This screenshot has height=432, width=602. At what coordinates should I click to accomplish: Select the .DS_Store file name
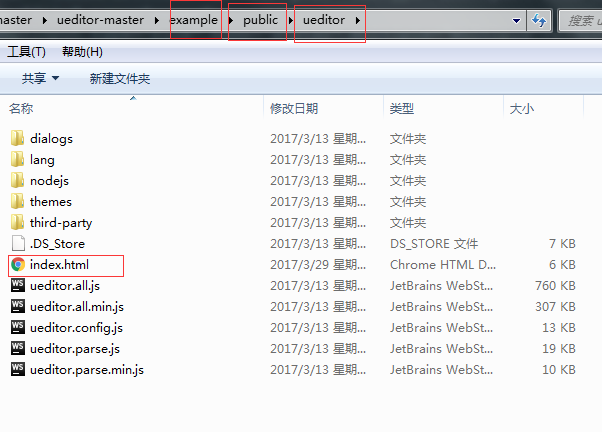57,244
